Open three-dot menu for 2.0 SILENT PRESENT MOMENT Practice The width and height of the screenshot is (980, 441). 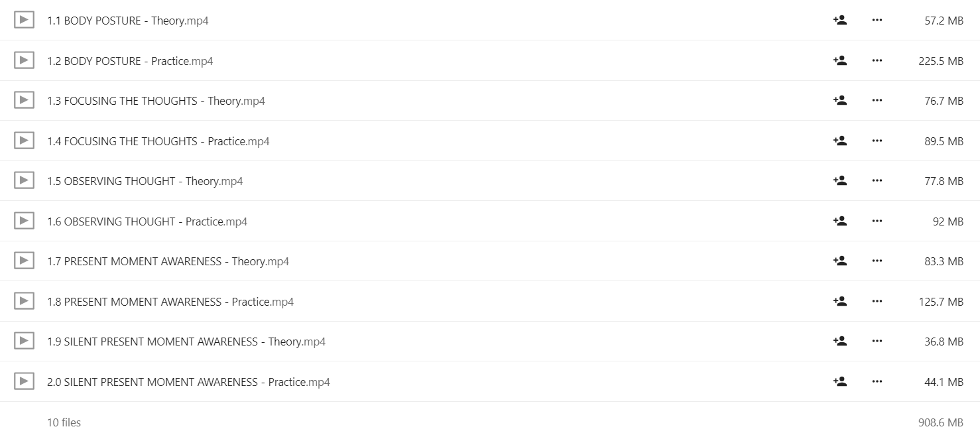tap(877, 381)
